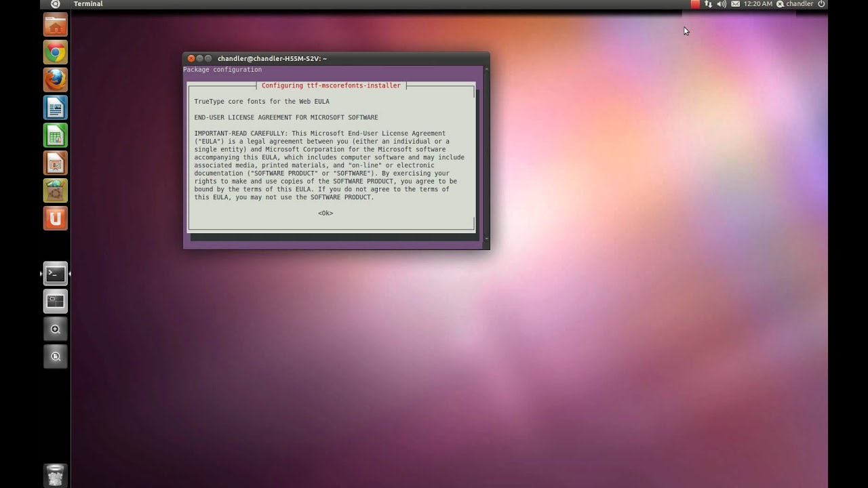The height and width of the screenshot is (488, 868).
Task: Open LibreOffice Impress from the launcher
Action: pos(56,163)
